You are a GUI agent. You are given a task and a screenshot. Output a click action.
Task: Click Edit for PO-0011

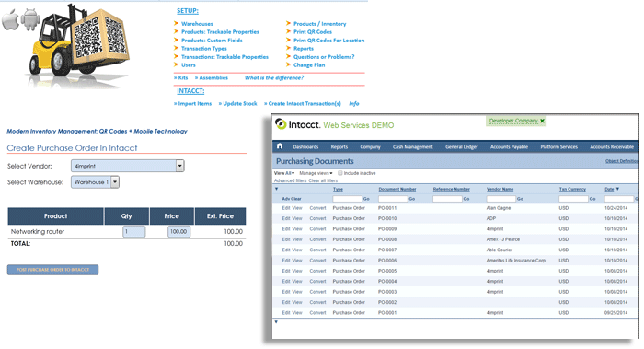click(x=286, y=208)
